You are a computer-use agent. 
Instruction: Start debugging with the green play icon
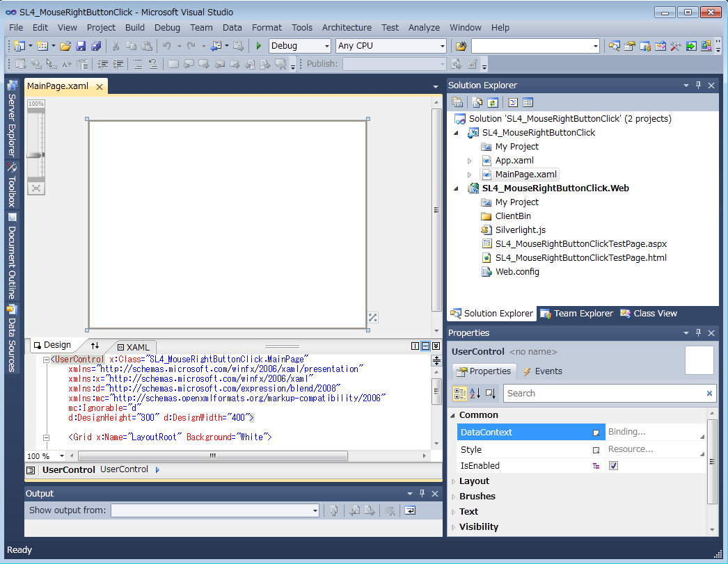(x=259, y=46)
